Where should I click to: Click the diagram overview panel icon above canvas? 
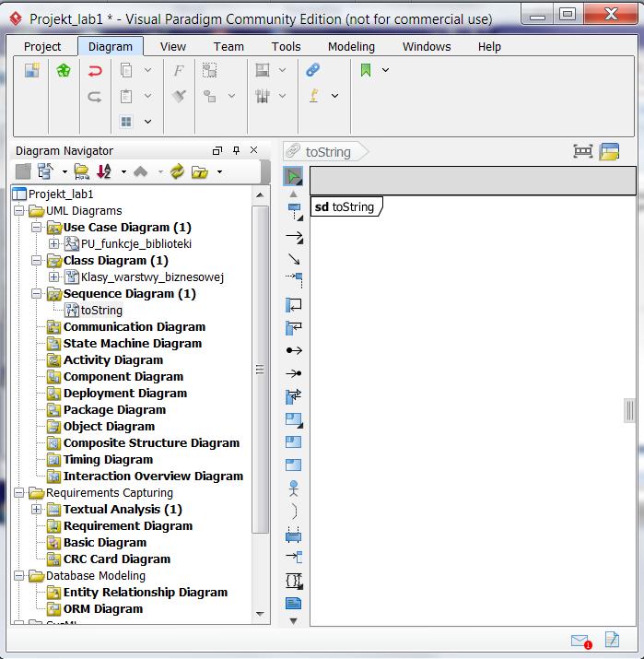pos(610,152)
